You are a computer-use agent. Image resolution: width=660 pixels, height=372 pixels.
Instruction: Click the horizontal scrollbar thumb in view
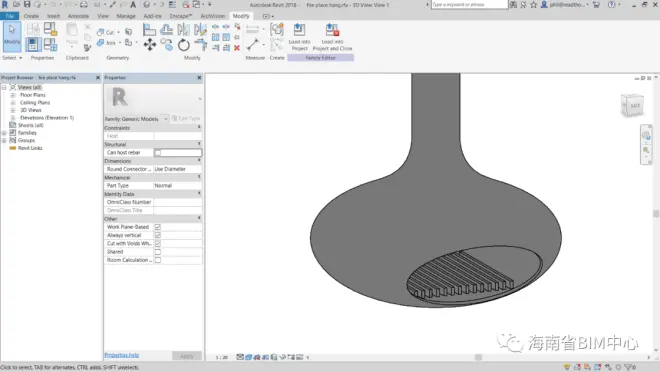[x=478, y=357]
